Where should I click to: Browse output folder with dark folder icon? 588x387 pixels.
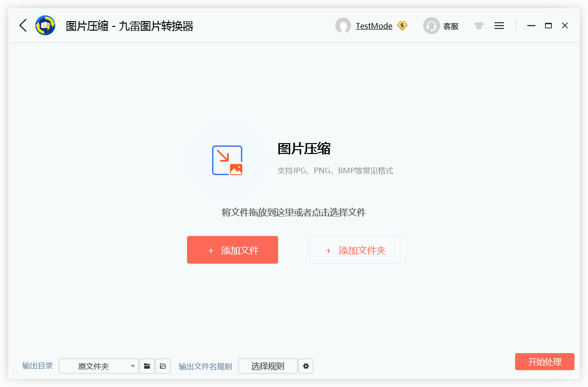pos(147,366)
